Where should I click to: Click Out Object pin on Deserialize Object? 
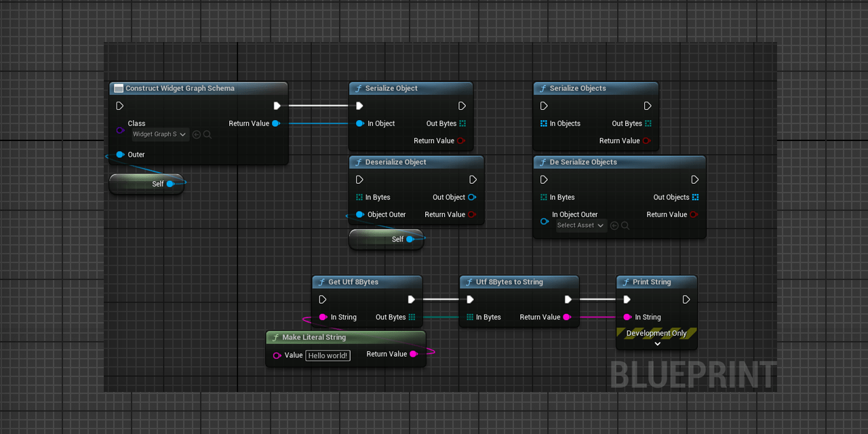(472, 197)
